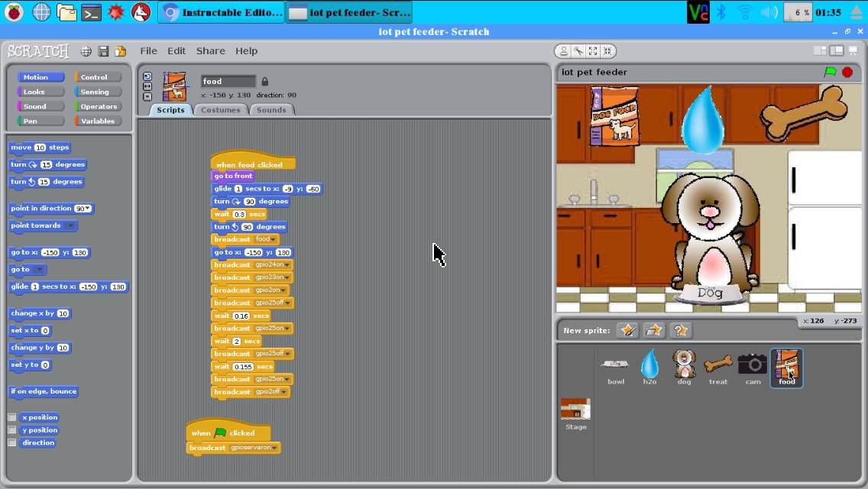The image size is (868, 489).
Task: Click the Bluetooth tray icon
Action: point(721,12)
